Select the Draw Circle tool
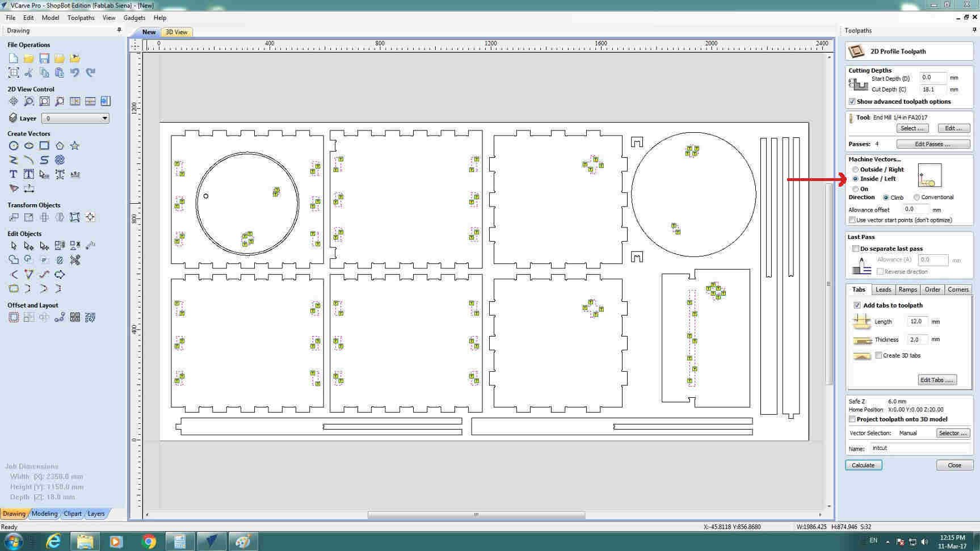980x551 pixels. 14,146
